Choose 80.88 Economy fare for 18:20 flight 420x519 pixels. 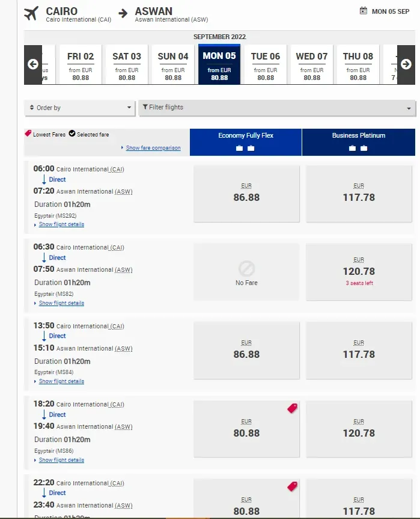[x=246, y=429]
